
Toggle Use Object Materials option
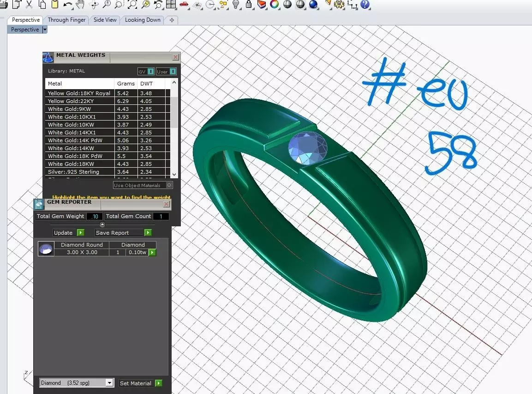(x=143, y=185)
